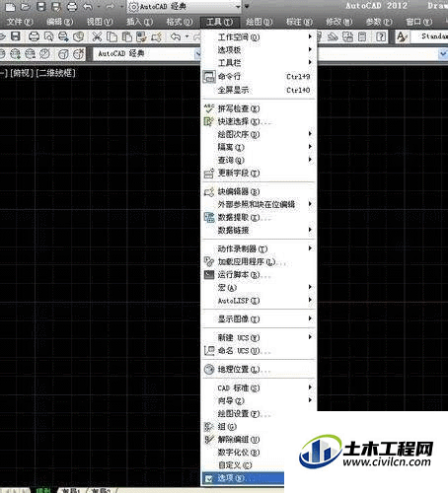Click the Paste clipboard icon
The width and height of the screenshot is (448, 493).
126,36
